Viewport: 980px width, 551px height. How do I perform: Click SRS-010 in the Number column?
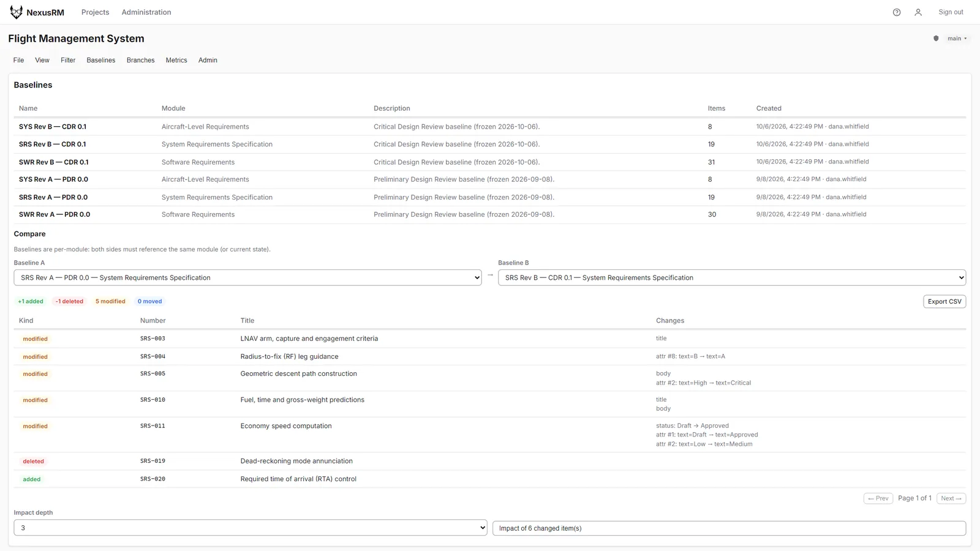pyautogui.click(x=153, y=400)
